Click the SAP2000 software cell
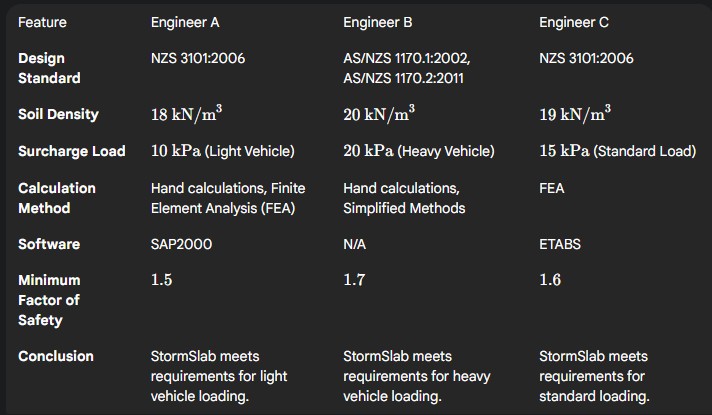712x415 pixels. click(184, 244)
